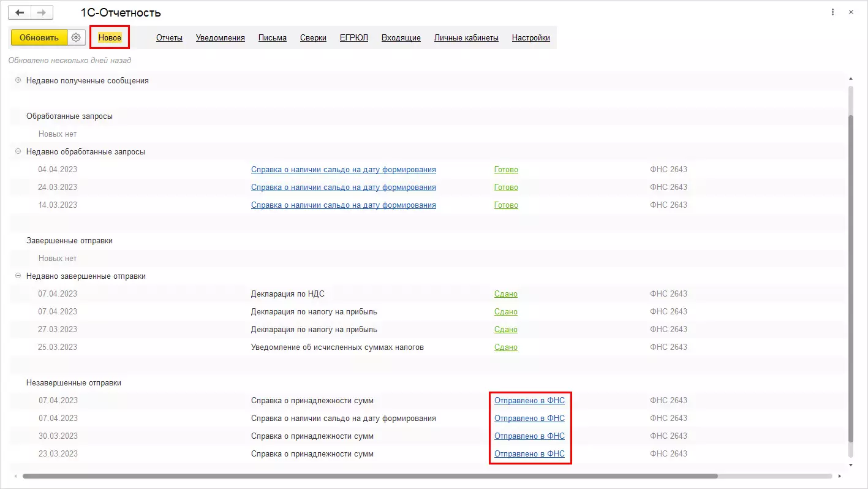Click Сдано for 27.03.2023 Декларация по налогу на прибыль
The height and width of the screenshot is (489, 868).
coord(506,329)
